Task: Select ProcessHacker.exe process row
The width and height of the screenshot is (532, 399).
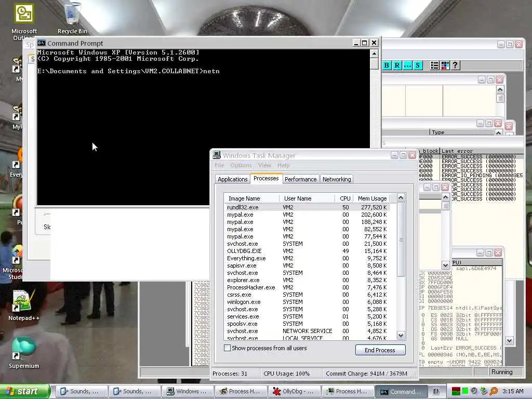Action: (307, 287)
